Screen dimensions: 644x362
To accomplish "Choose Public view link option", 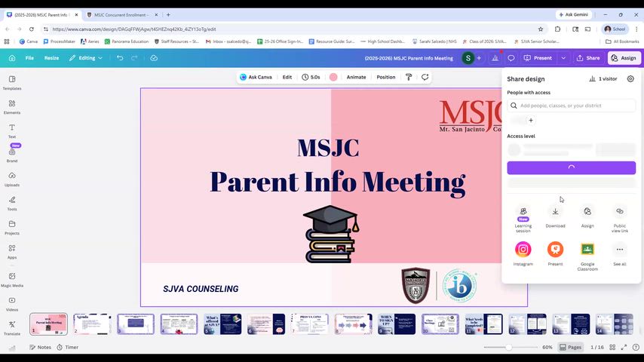I will click(620, 219).
